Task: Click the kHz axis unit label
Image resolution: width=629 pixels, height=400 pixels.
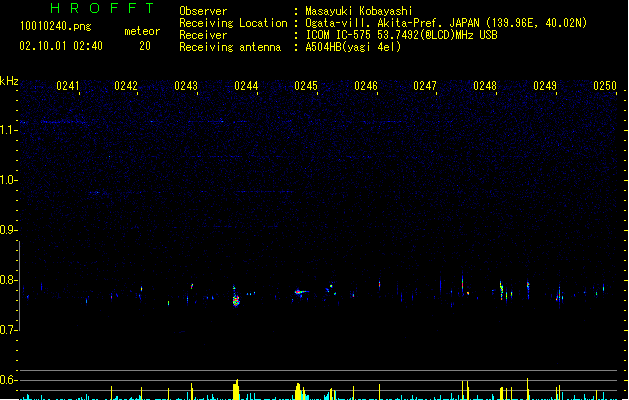Action: (x=9, y=81)
